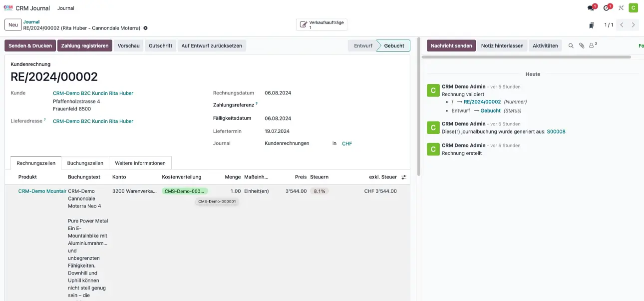Viewport: 644px width, 301px height.
Task: Click the gear icon beside the record title
Action: pyautogui.click(x=145, y=28)
